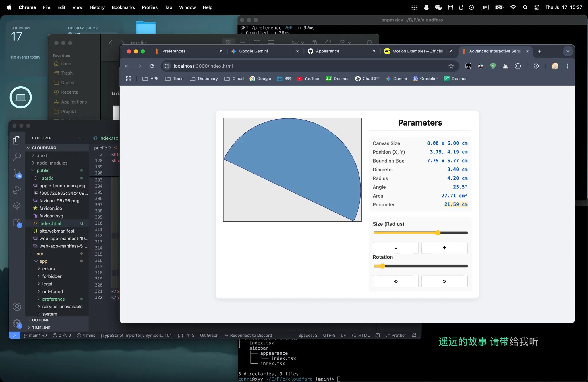Open Chrome tab search dropdown
The image size is (588, 382).
(568, 51)
